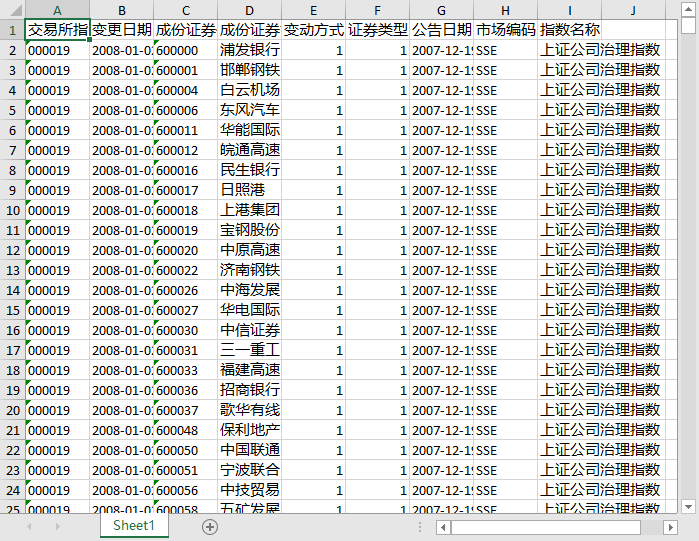Screen dimensions: 699x541
Task: Select cell 东风汽车
Action: 249,110
